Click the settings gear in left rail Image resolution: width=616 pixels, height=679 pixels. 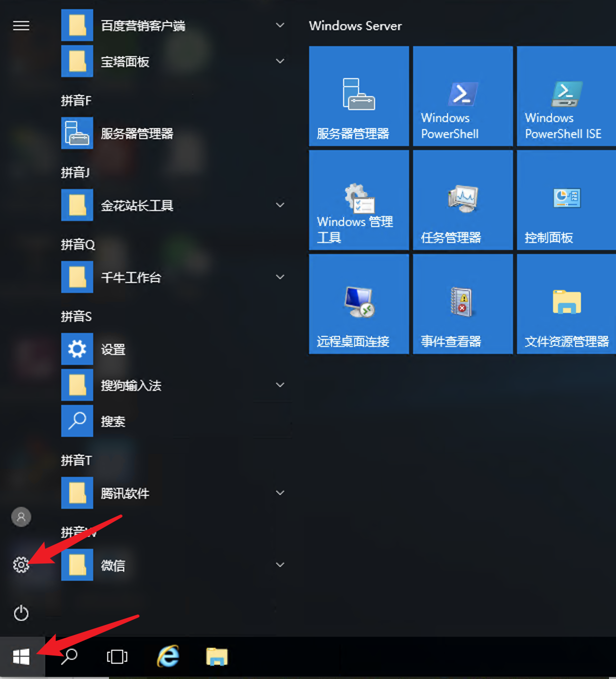[x=21, y=564]
